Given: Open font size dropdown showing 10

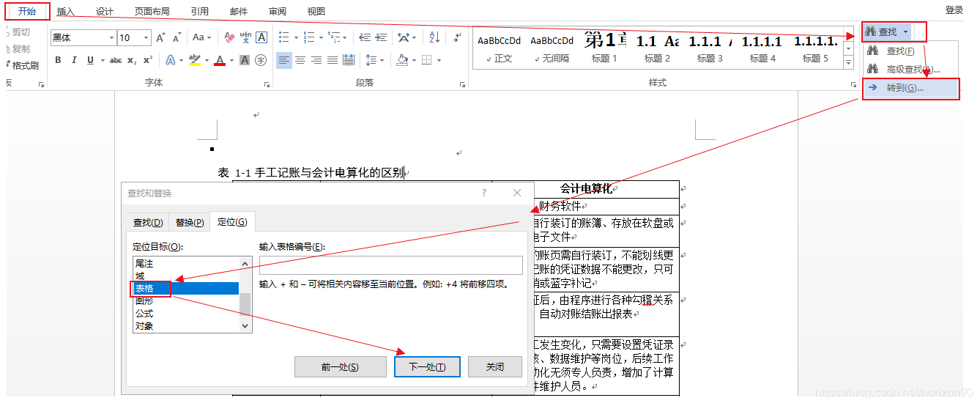Looking at the screenshot, I should pos(146,37).
